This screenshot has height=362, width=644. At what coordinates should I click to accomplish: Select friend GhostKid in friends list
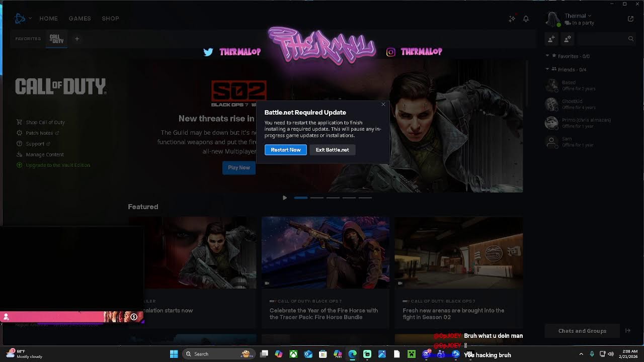pyautogui.click(x=590, y=104)
